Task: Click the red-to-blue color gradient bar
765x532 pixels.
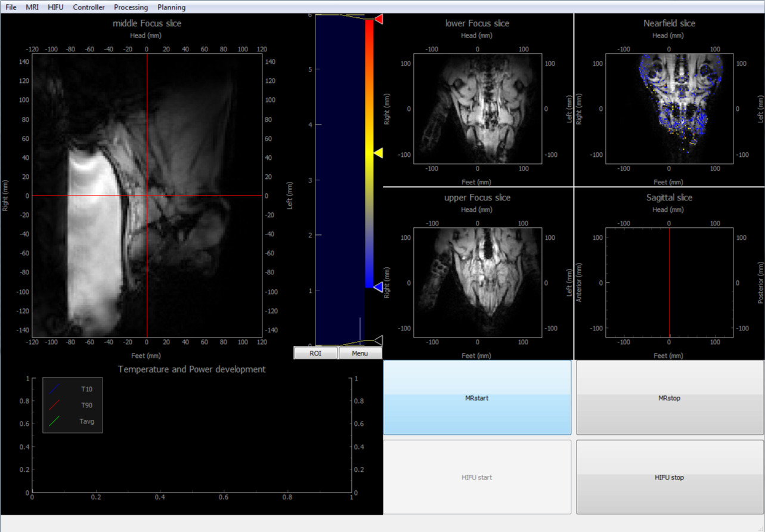Action: coord(369,154)
